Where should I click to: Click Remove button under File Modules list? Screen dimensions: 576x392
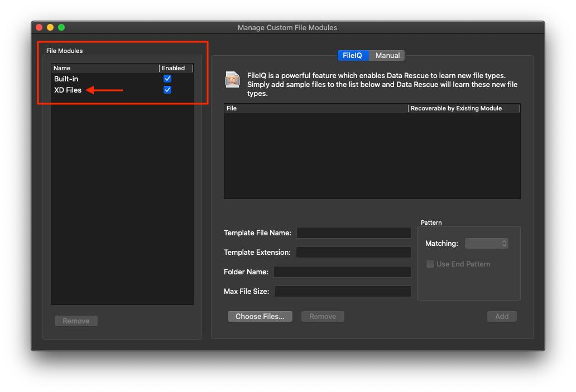point(76,321)
